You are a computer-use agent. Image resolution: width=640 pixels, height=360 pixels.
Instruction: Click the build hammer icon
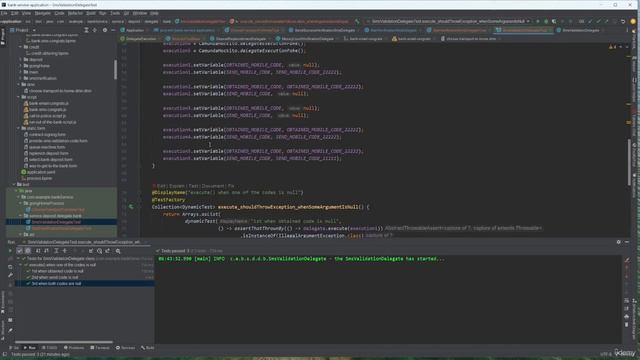[358, 21]
